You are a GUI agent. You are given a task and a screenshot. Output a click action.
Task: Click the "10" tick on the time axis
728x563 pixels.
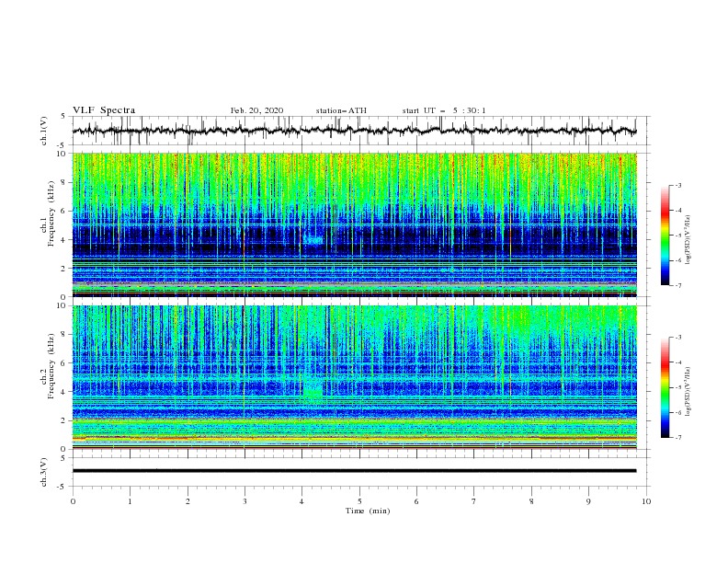tap(646, 501)
